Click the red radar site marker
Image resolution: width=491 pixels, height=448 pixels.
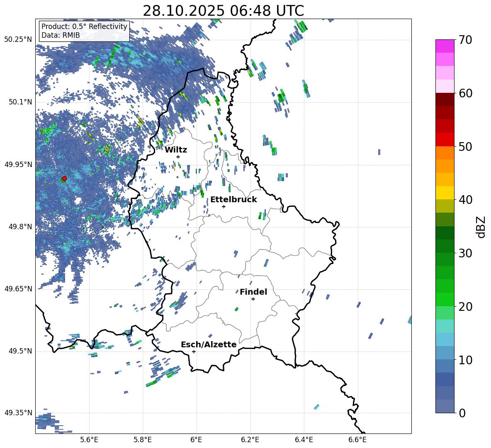(x=64, y=179)
